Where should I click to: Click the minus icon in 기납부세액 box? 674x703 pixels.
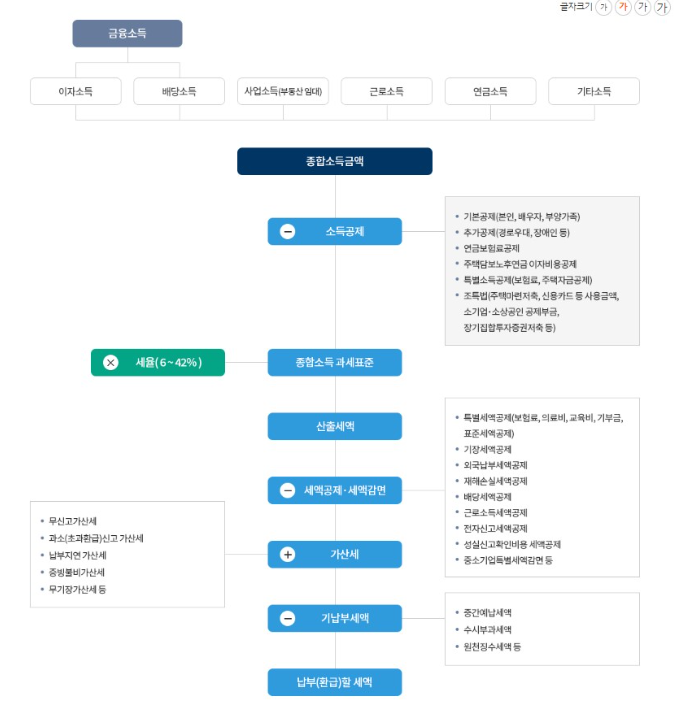tap(287, 618)
